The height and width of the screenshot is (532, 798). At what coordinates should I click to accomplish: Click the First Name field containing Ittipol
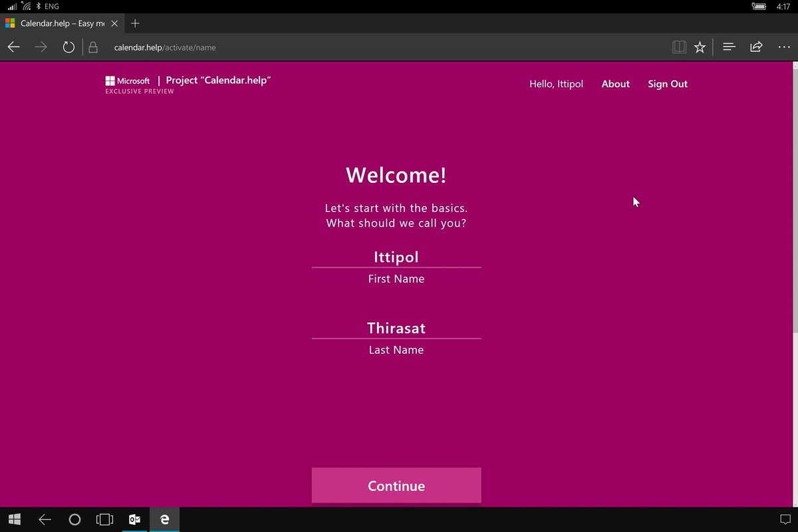pos(396,257)
